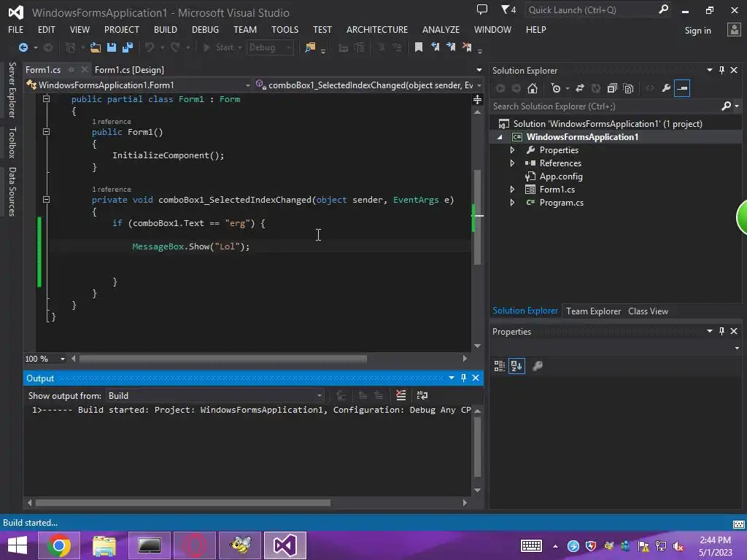The height and width of the screenshot is (560, 747).
Task: Click the Save floppy disk icon
Action: 112,47
